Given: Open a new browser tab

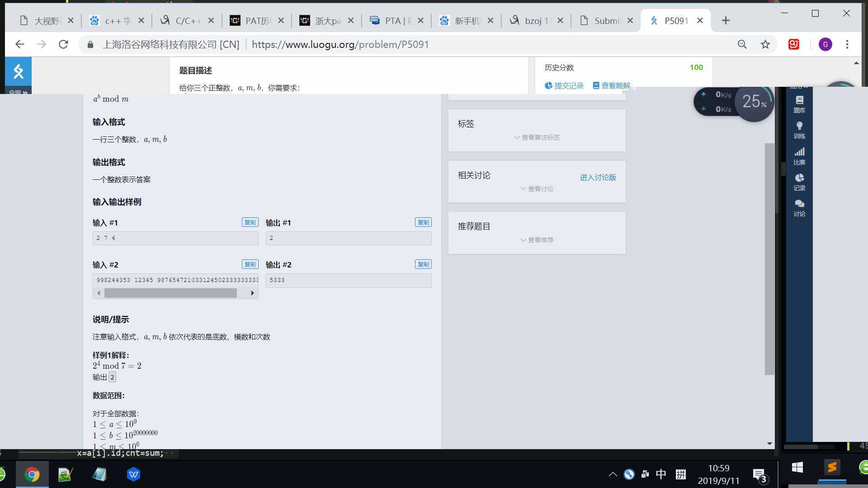Looking at the screenshot, I should tap(726, 20).
